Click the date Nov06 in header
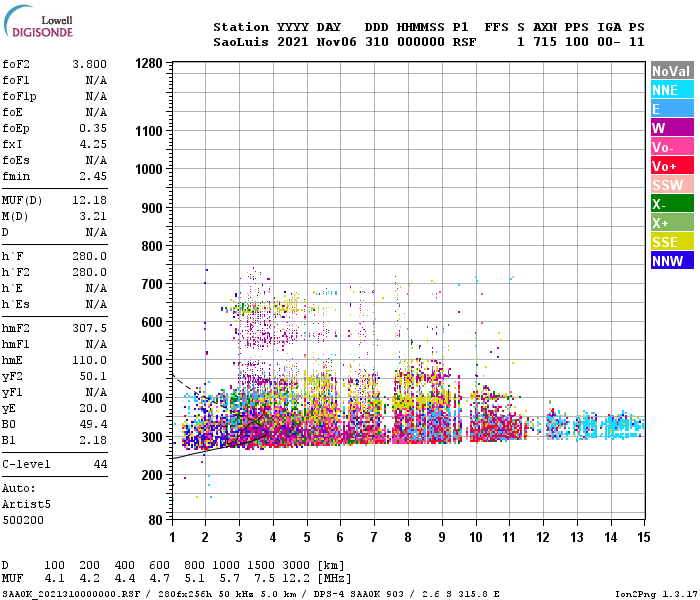This screenshot has width=700, height=600. click(337, 42)
